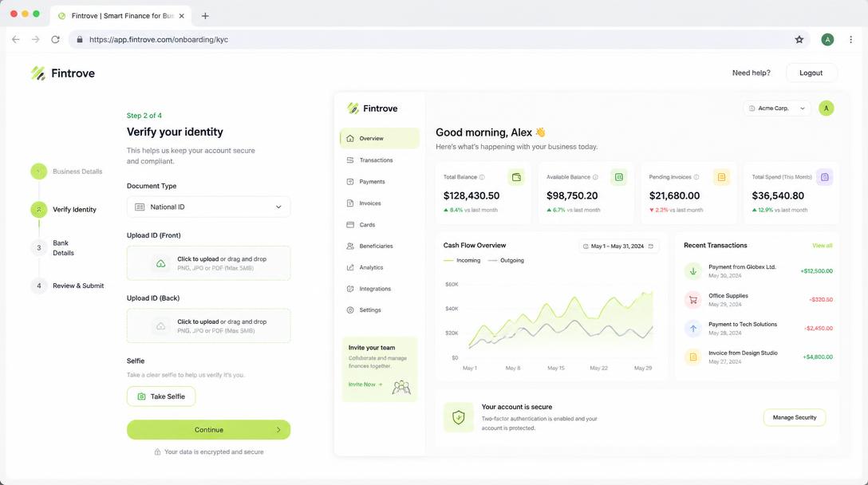
Task: Click the Upload ID (Back) drop zone text
Action: point(222,325)
